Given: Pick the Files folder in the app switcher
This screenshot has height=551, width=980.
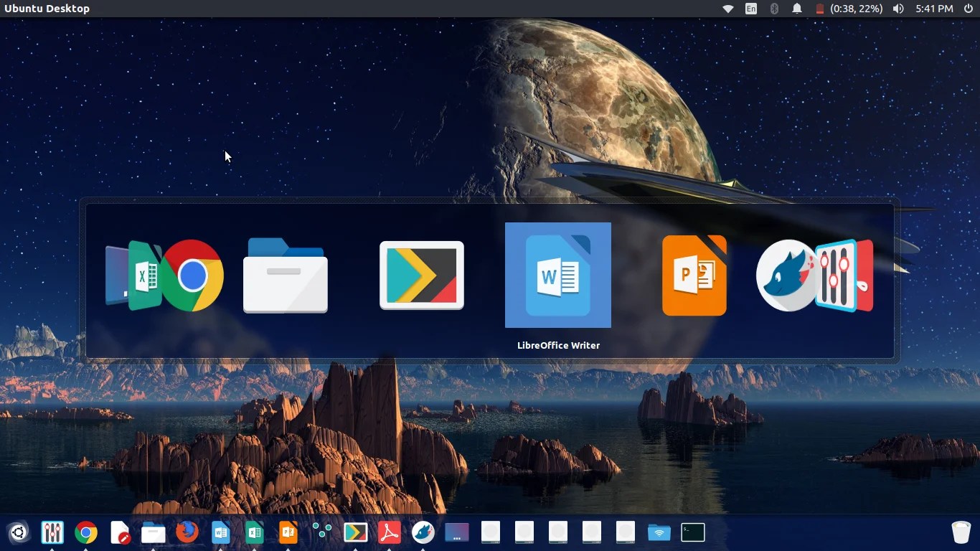Looking at the screenshot, I should [286, 275].
